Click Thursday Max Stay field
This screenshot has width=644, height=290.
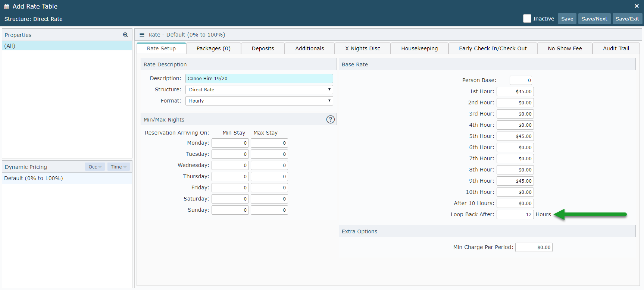tap(269, 177)
